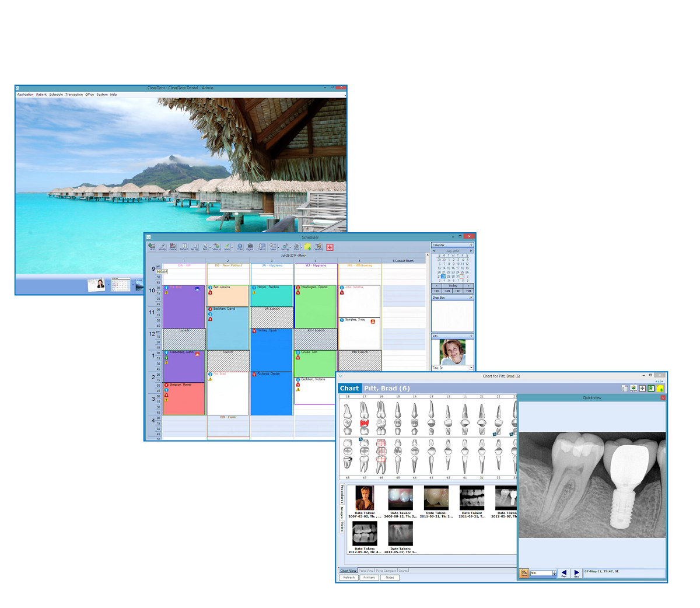Viewport: 700px width, 608px height.
Task: Click the Setting icon in Scheduler toolbar
Action: (x=285, y=247)
